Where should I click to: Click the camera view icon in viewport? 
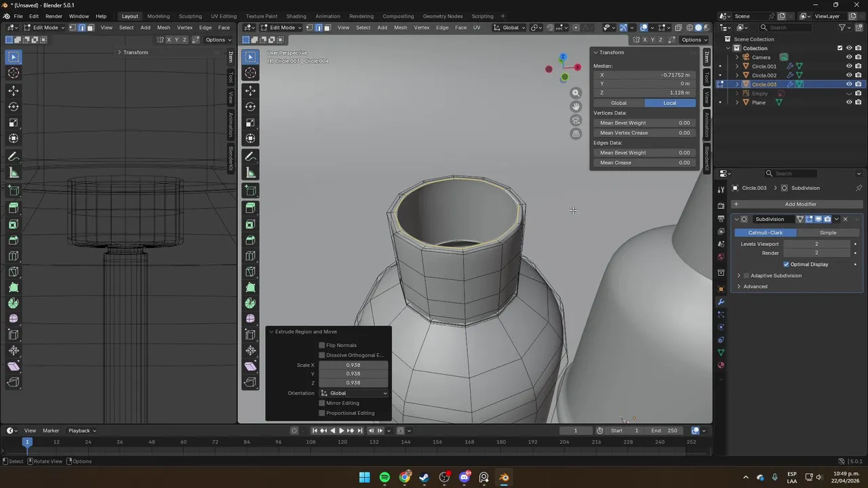576,120
